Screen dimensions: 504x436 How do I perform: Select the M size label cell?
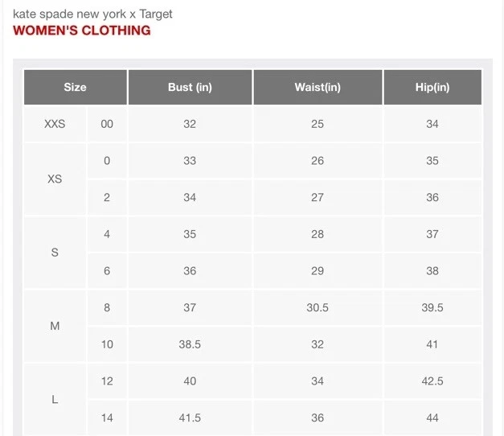pos(55,326)
